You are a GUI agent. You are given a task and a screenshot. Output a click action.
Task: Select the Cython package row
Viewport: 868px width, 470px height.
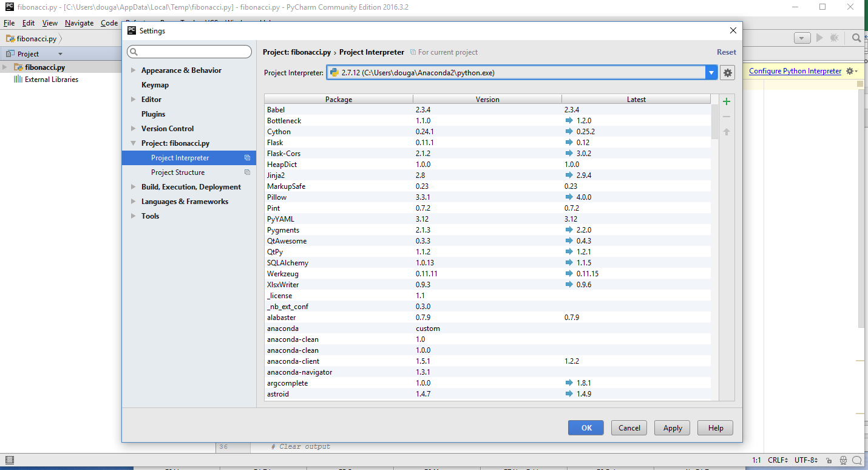pos(340,132)
